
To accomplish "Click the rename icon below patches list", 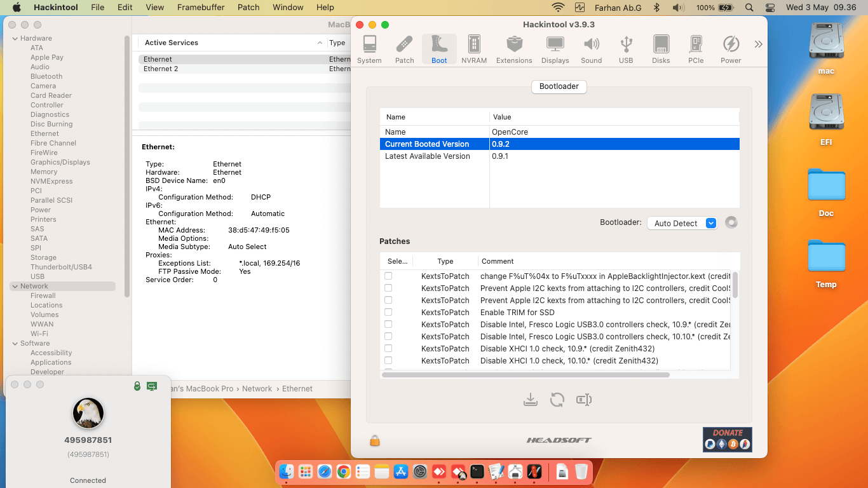I will (584, 400).
